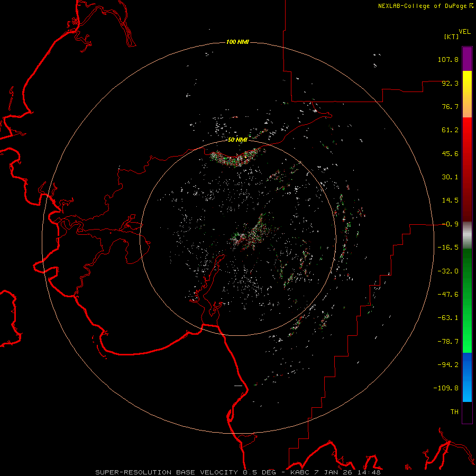Viewport: 476px width, 476px height.
Task: Select the -63.1 scale label
Action: click(x=448, y=318)
